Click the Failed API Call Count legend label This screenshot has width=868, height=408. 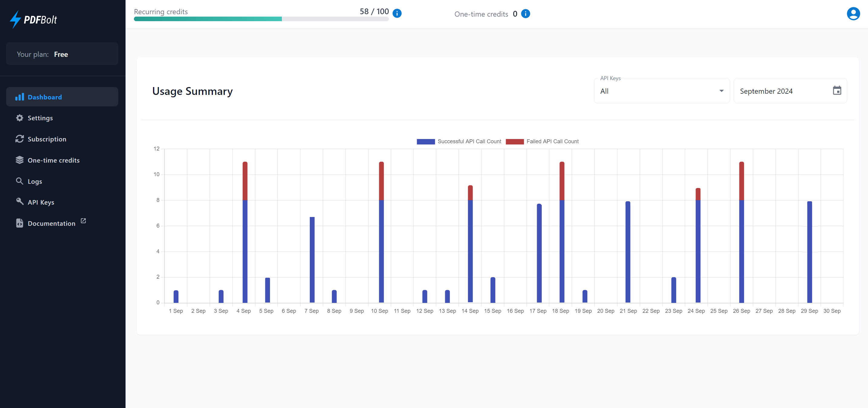552,141
